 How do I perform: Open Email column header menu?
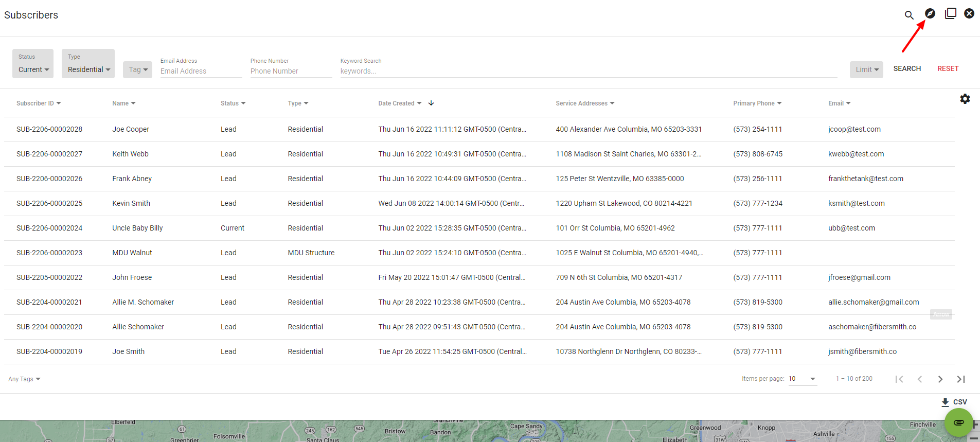pyautogui.click(x=839, y=103)
